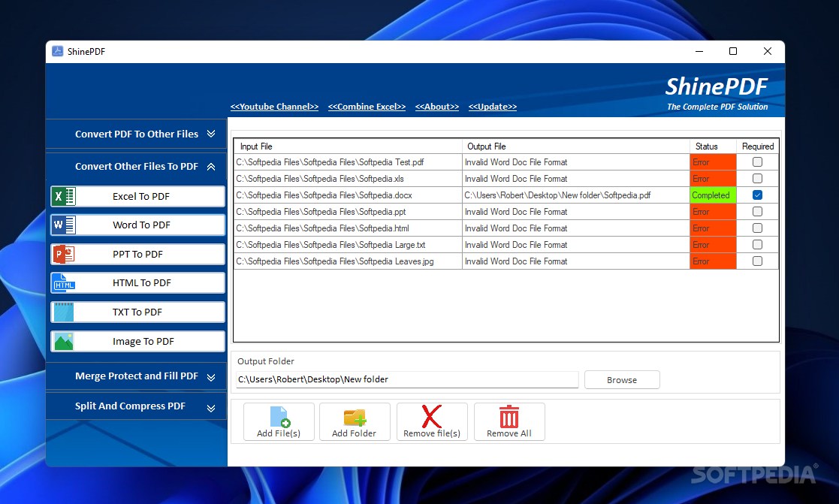This screenshot has height=504, width=839.
Task: Open the About link
Action: pos(437,107)
